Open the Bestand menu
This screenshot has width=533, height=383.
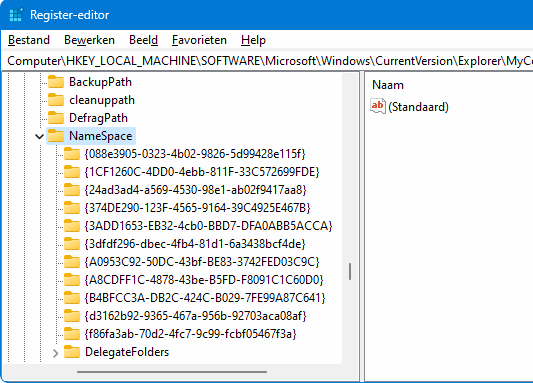tap(29, 40)
